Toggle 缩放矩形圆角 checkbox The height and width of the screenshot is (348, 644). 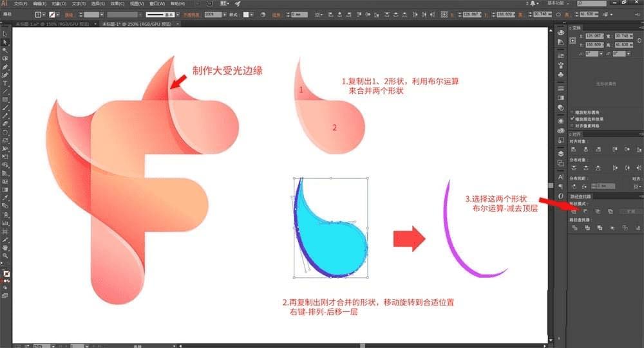pyautogui.click(x=572, y=112)
